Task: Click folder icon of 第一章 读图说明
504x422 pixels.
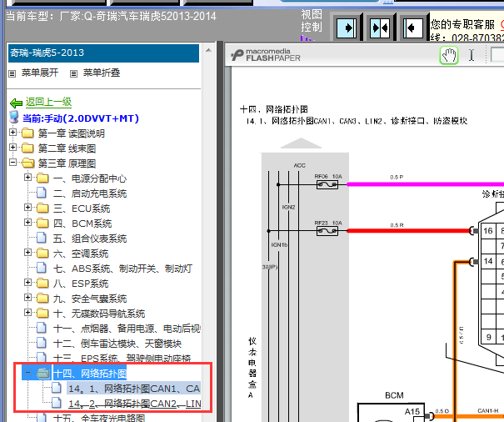Action: click(x=27, y=133)
